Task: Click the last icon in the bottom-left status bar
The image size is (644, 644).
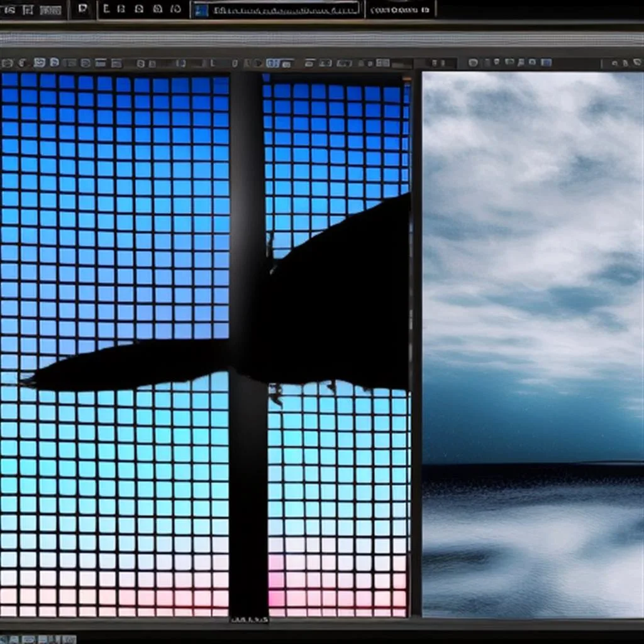Action: (x=69, y=639)
